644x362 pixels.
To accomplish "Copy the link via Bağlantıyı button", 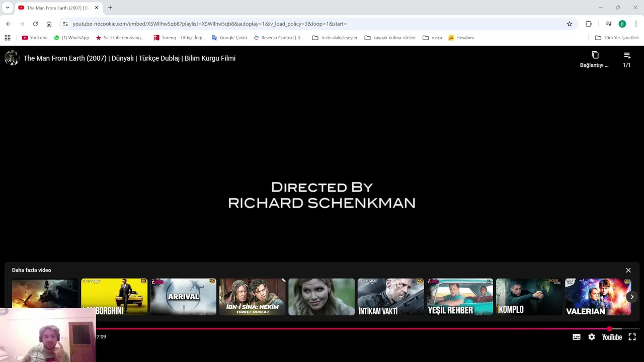I will tap(595, 59).
